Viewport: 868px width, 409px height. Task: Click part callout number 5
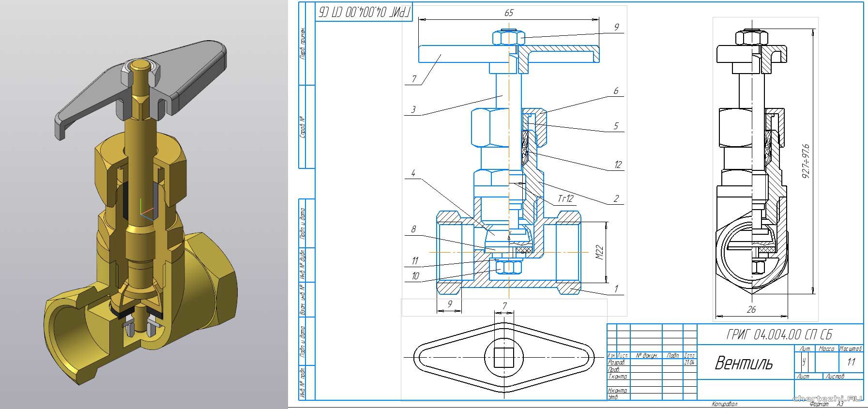coord(616,126)
